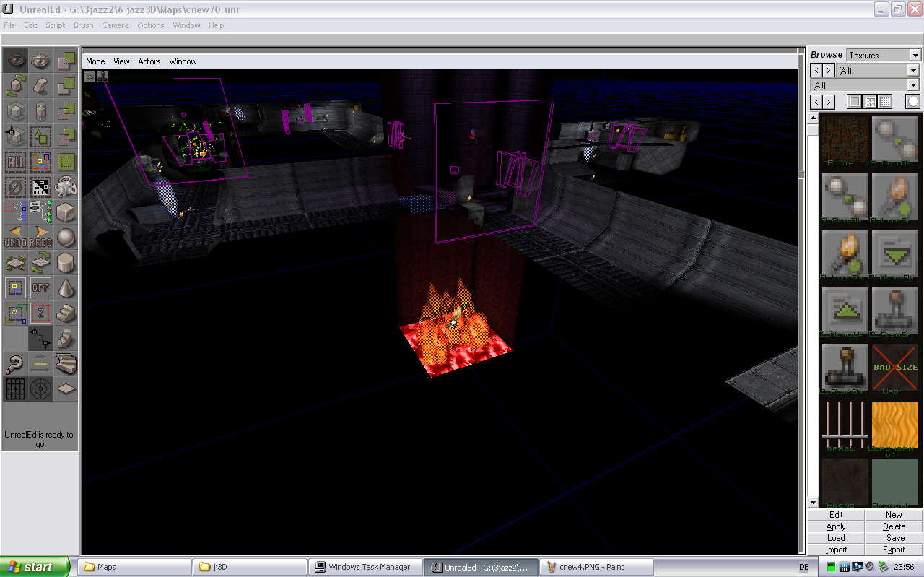Toggle the dashed colored-squares icon beside Z

click(16, 313)
